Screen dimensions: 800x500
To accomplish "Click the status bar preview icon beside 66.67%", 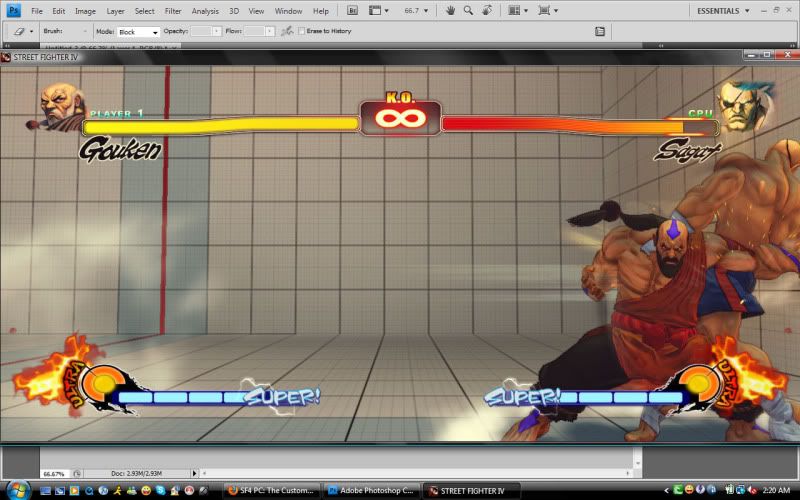I will tap(77, 473).
